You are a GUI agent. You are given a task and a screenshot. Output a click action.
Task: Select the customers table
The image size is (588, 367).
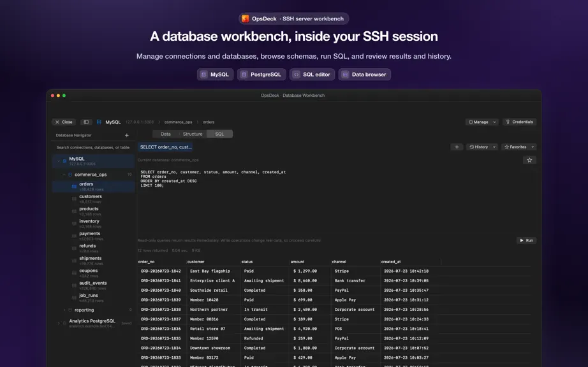coord(93,199)
